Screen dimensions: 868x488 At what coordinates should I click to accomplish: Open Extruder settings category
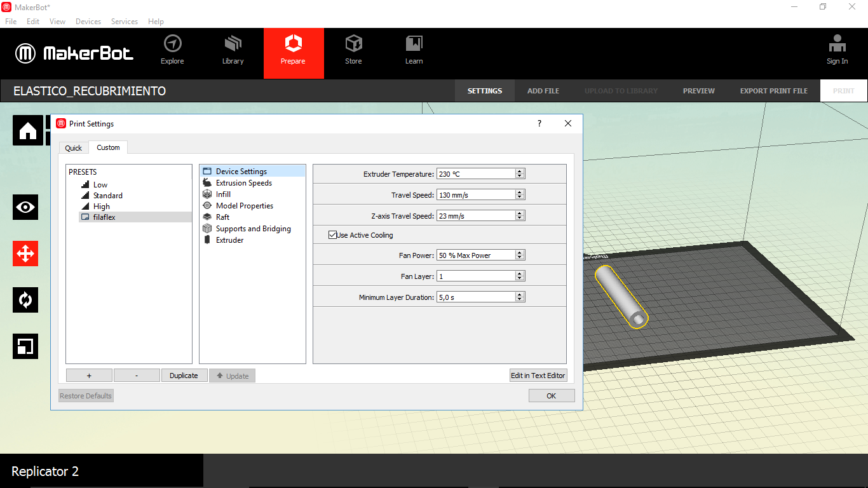[x=229, y=240]
